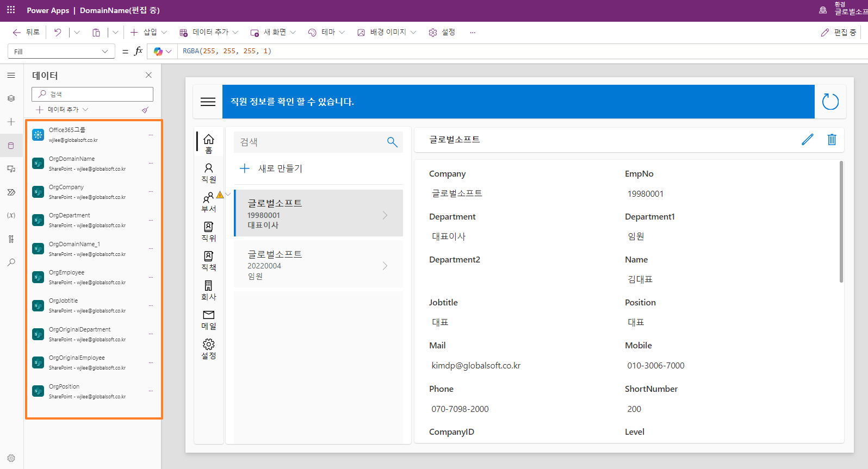
Task: Click the back arrow 뒤로 button
Action: tap(26, 33)
